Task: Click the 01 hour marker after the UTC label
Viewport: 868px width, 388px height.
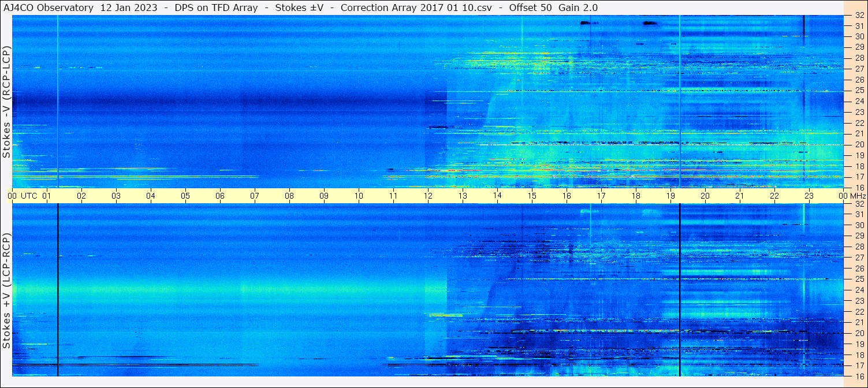Action: [x=47, y=196]
